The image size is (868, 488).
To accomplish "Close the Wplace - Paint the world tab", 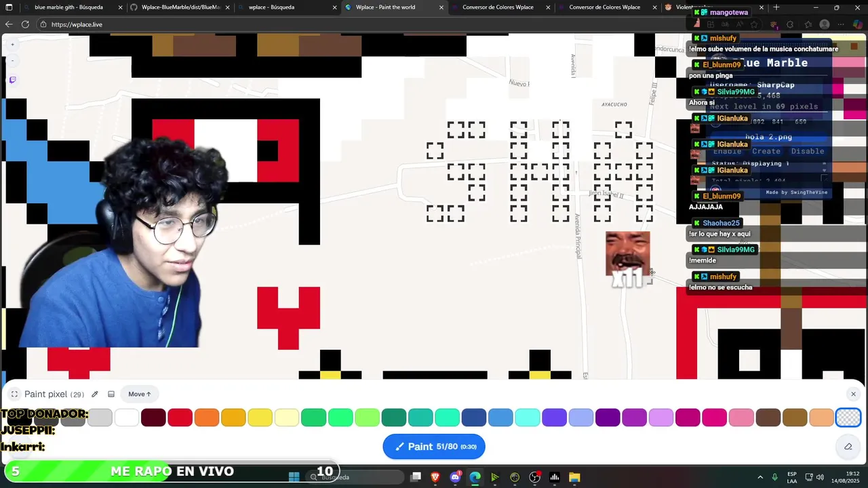I will 441,7.
